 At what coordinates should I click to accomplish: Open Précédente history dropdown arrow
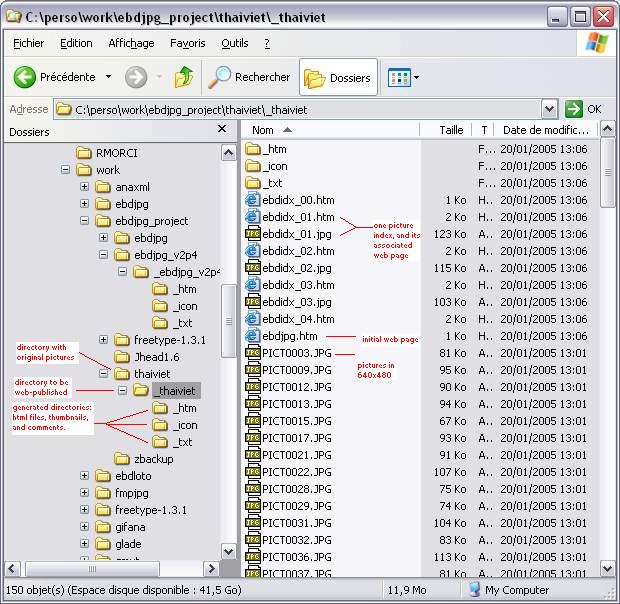(108, 77)
